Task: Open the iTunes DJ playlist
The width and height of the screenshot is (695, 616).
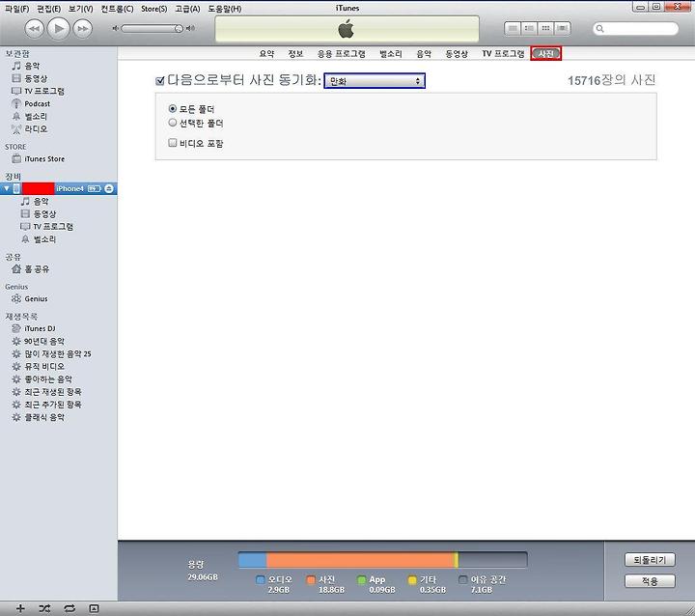Action: [x=40, y=328]
